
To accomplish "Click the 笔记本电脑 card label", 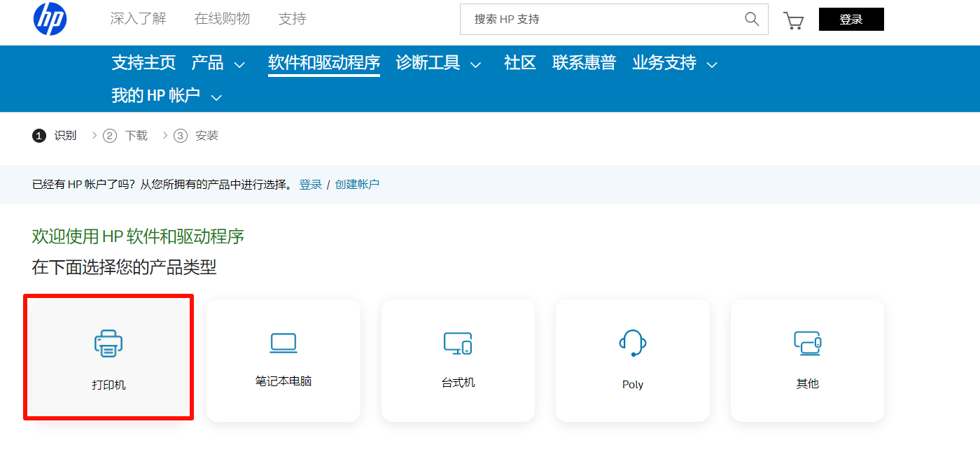I will [283, 382].
